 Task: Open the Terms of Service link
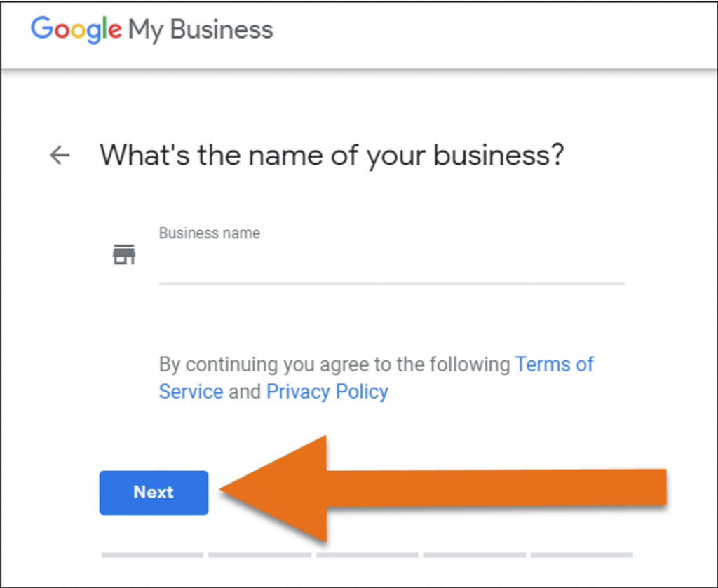[x=376, y=378]
